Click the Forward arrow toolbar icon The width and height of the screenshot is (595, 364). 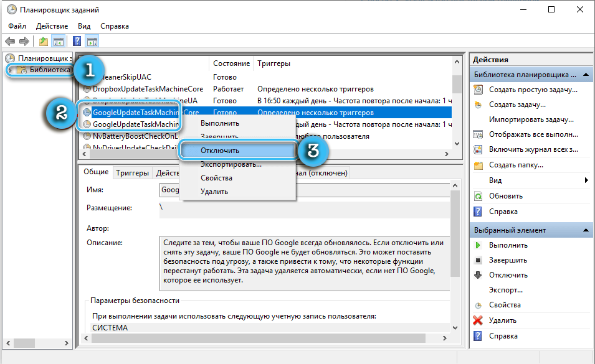coord(24,42)
